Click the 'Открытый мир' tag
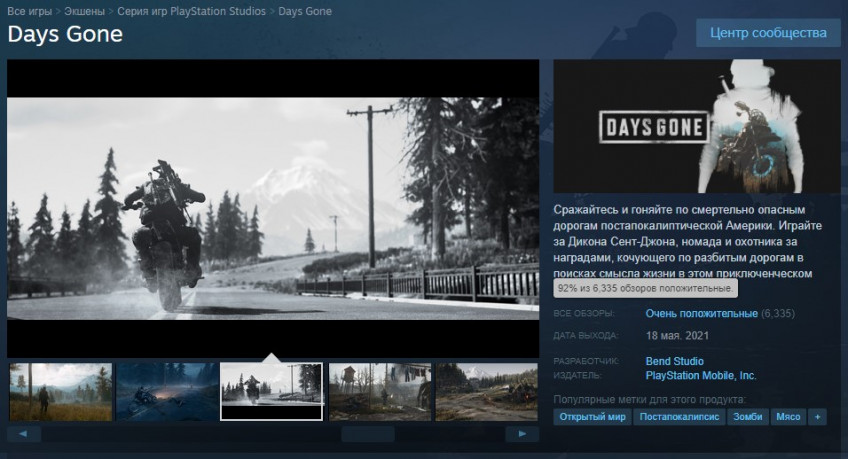The height and width of the screenshot is (459, 848). tap(592, 417)
